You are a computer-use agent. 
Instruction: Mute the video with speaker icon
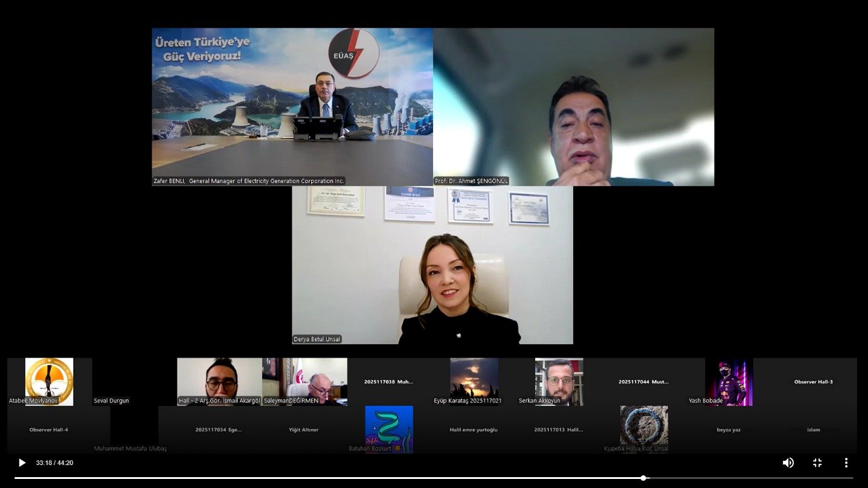point(788,463)
